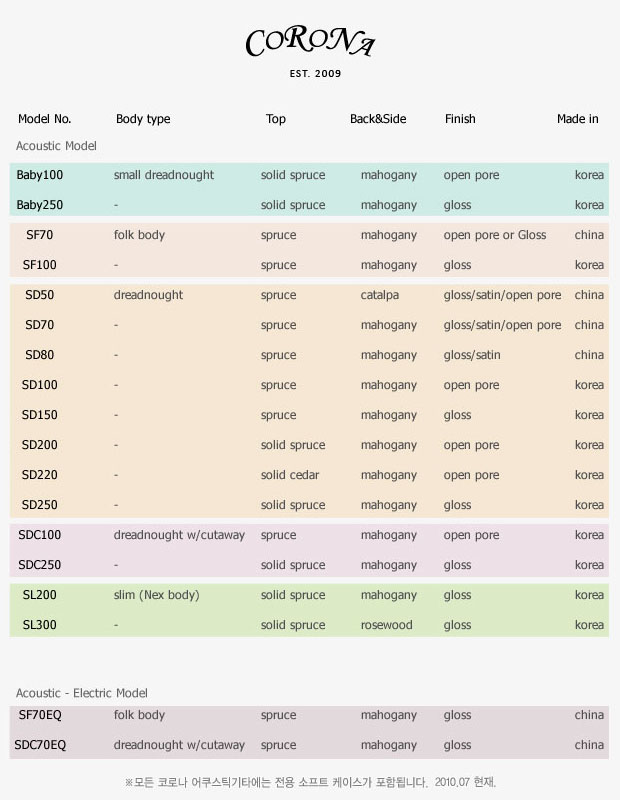This screenshot has width=620, height=800.
Task: Select the SF70 model name
Action: tap(39, 235)
